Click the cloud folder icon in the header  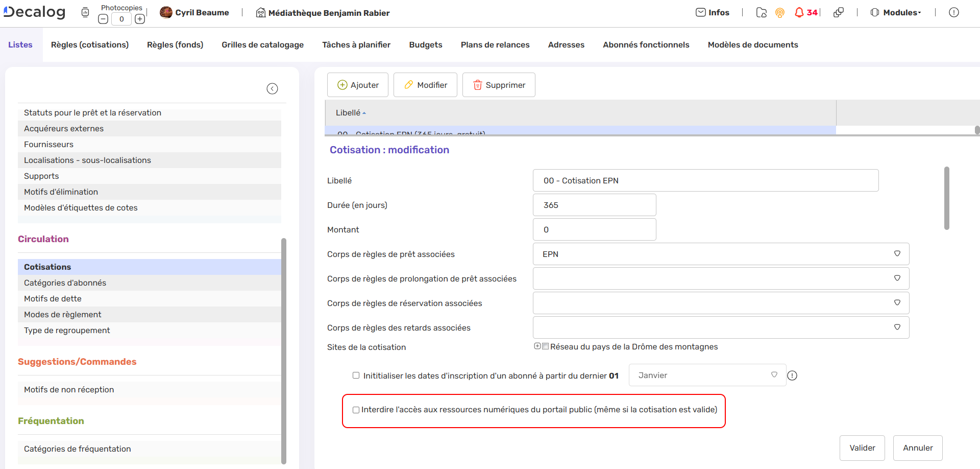(761, 13)
